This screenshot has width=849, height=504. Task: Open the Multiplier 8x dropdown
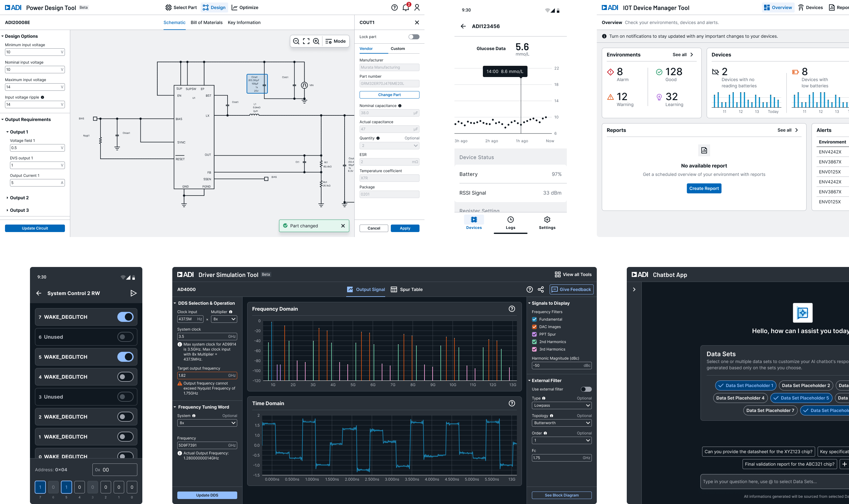click(223, 319)
